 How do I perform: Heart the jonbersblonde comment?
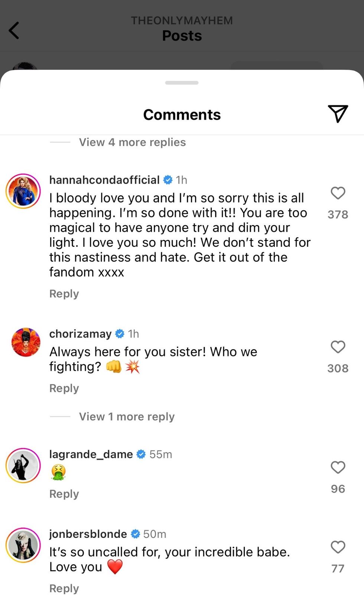(x=338, y=547)
